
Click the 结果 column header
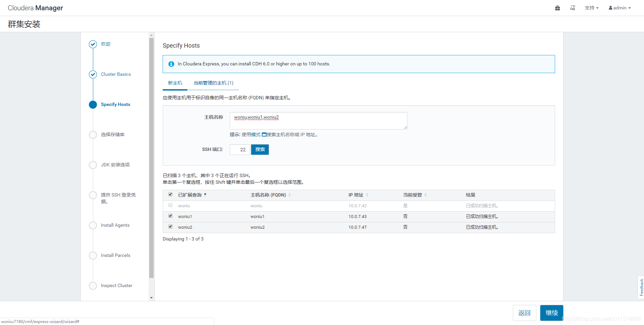coord(471,195)
